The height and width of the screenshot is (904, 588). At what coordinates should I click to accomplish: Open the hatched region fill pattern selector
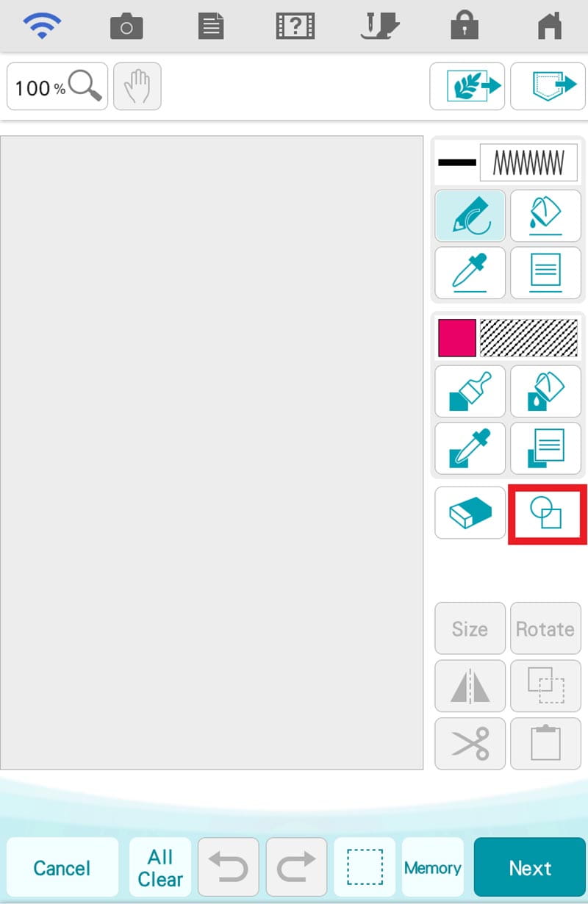point(528,337)
